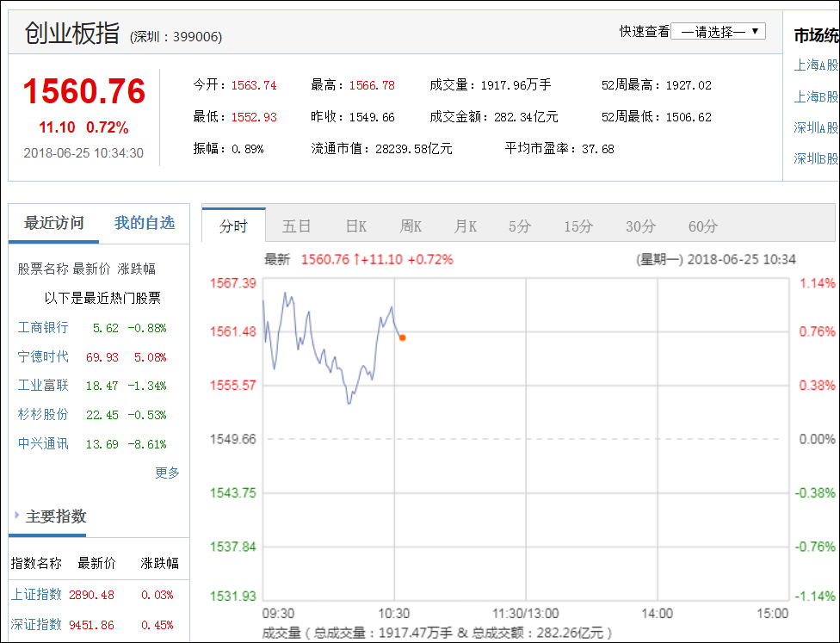
Task: Switch to the 五日 chart view
Action: (x=298, y=226)
